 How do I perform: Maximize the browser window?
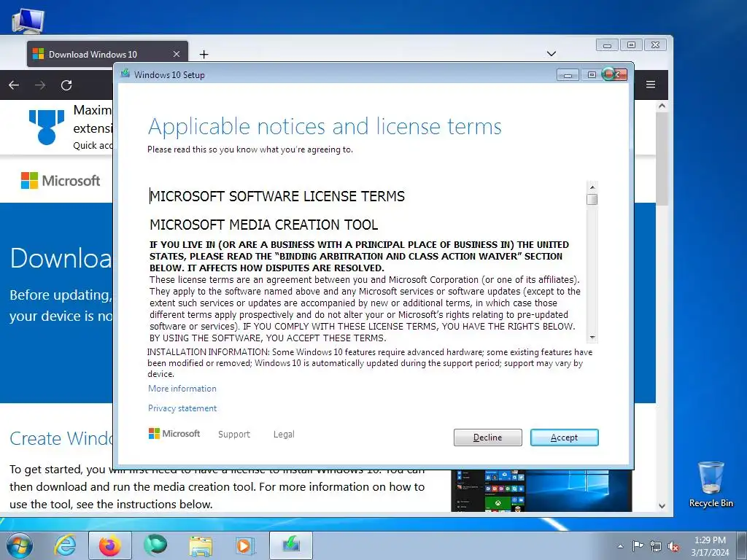(631, 44)
